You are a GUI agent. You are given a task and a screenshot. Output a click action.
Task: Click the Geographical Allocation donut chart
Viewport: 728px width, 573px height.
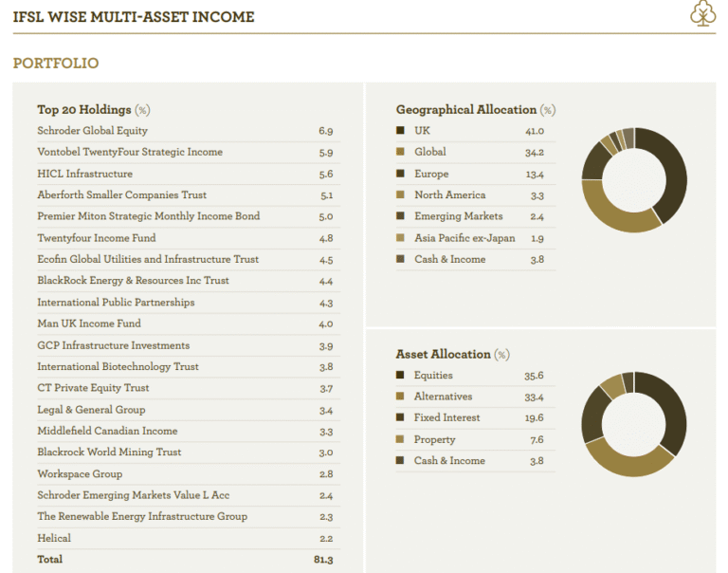click(x=634, y=180)
